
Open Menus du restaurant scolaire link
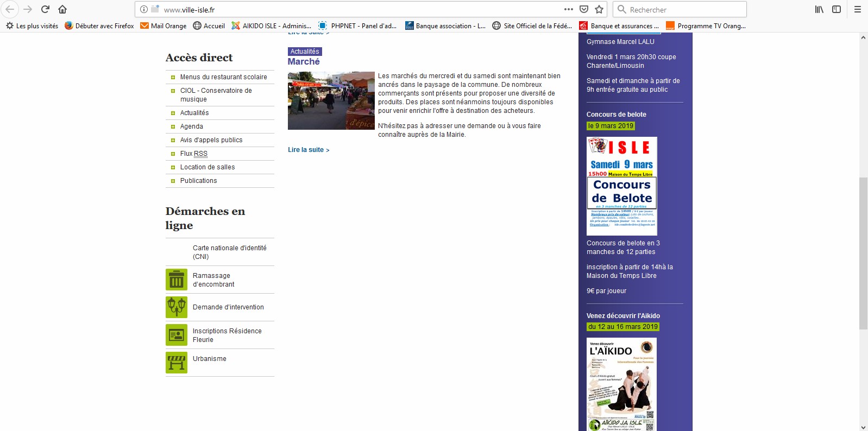[223, 77]
